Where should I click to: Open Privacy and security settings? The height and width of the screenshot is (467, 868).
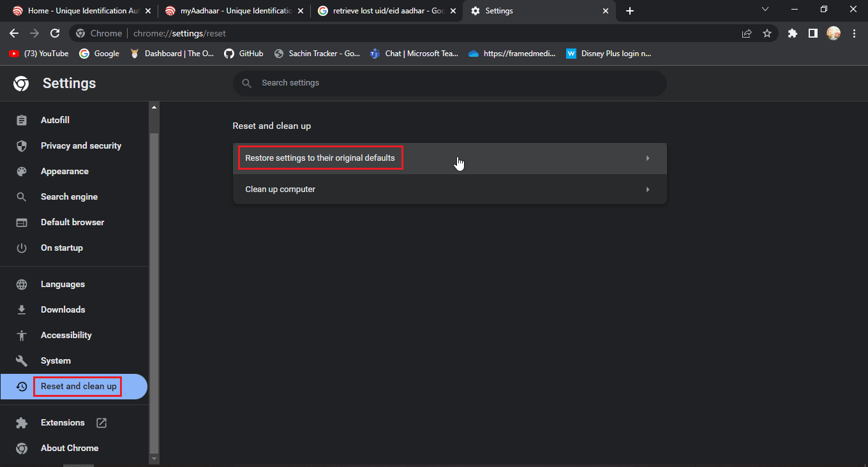tap(80, 146)
